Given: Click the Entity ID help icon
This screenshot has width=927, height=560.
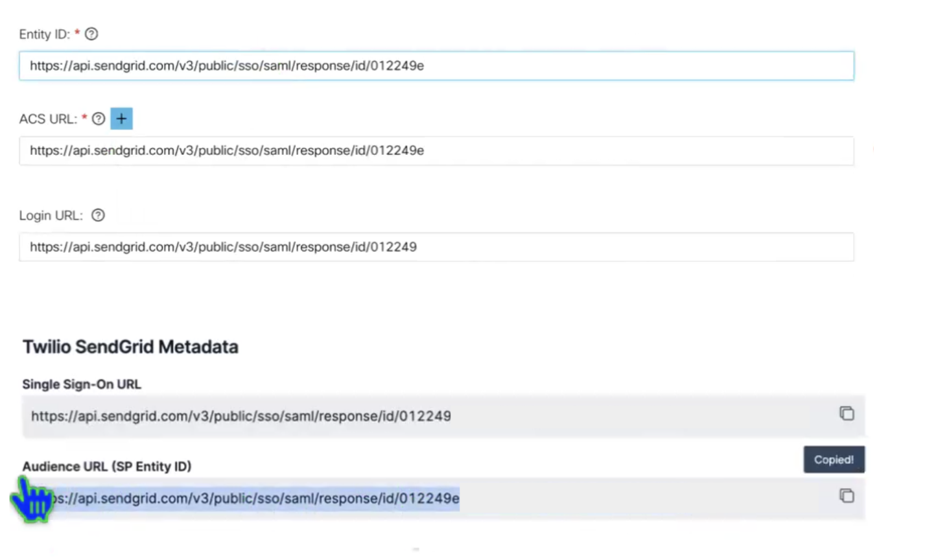Looking at the screenshot, I should [91, 34].
